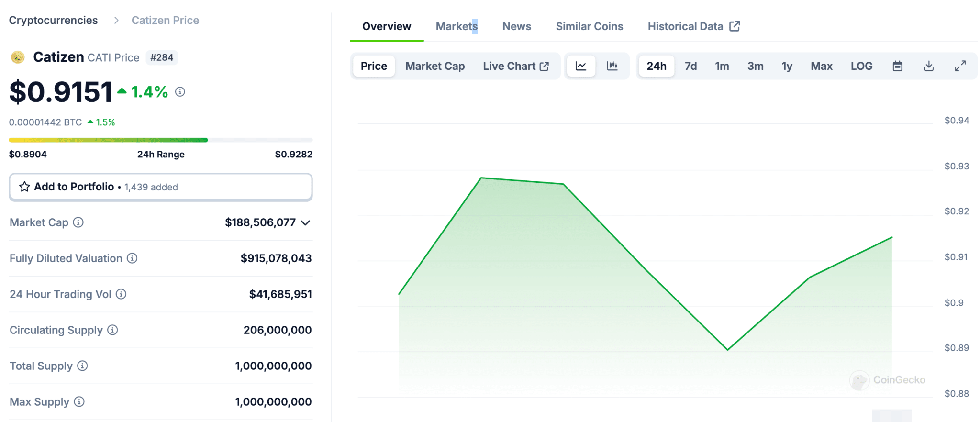Image resolution: width=980 pixels, height=422 pixels.
Task: Open the Live Chart link
Action: [516, 66]
